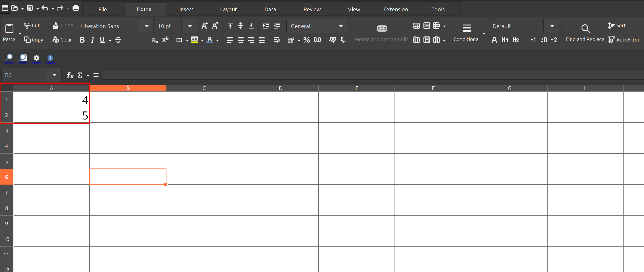Open the Liberation Sans font name dropdown

click(147, 26)
